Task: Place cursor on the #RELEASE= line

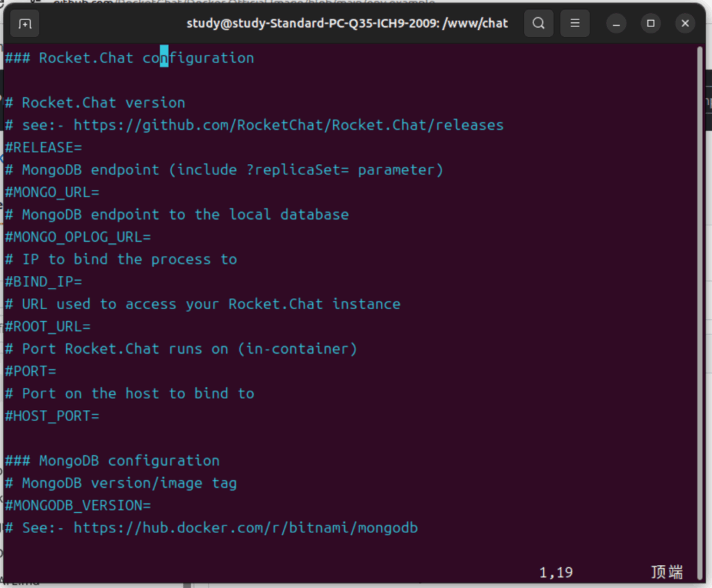Action: (x=44, y=147)
